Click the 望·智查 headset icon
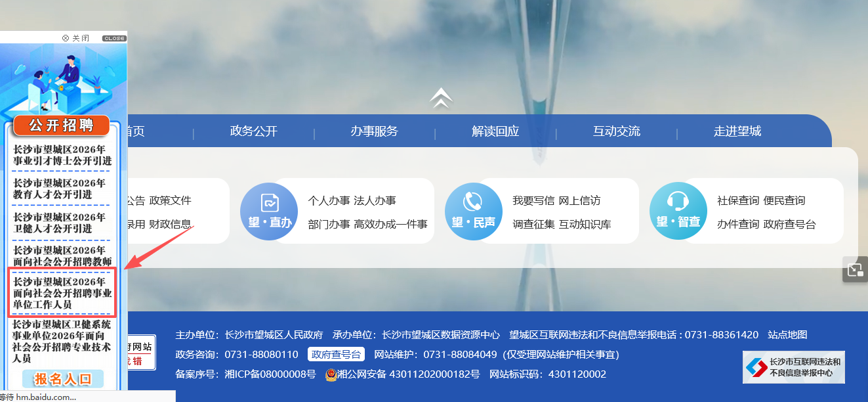Image resolution: width=868 pixels, height=402 pixels. [x=678, y=212]
